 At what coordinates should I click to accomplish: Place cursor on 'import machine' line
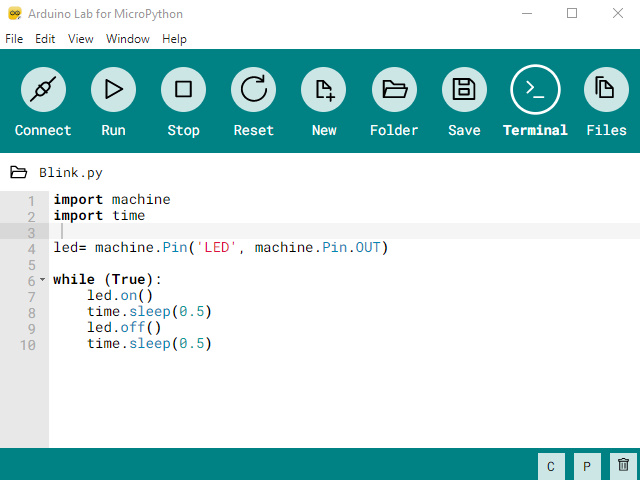click(x=112, y=200)
